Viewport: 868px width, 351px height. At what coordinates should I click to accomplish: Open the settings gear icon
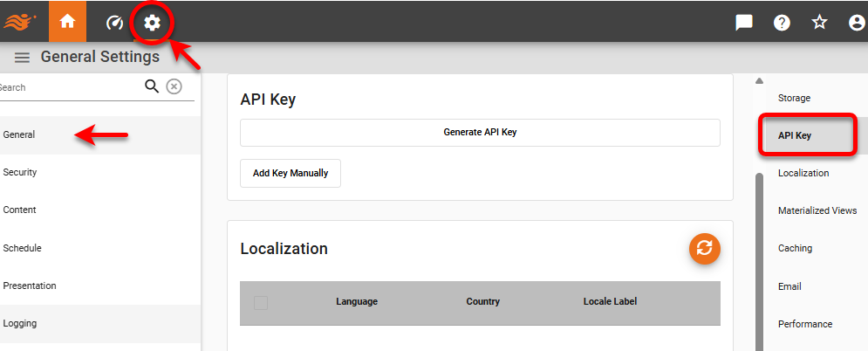pos(153,23)
